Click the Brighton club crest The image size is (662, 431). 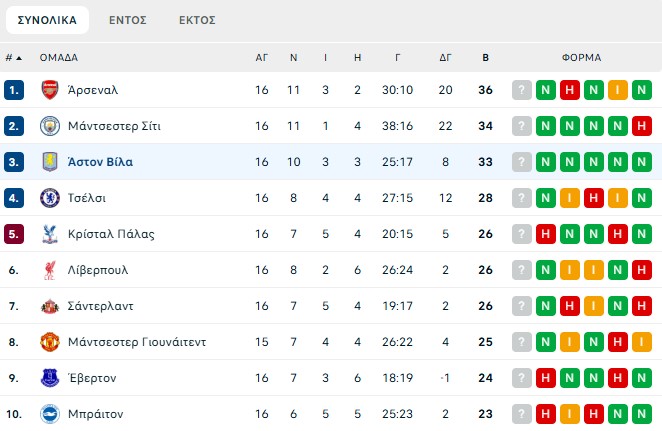[x=49, y=414]
